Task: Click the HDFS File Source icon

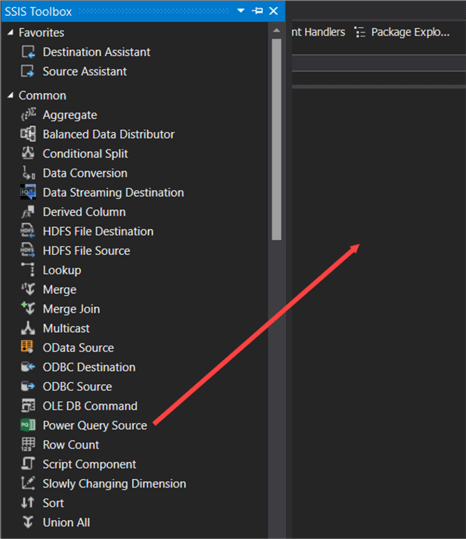Action: coord(27,250)
